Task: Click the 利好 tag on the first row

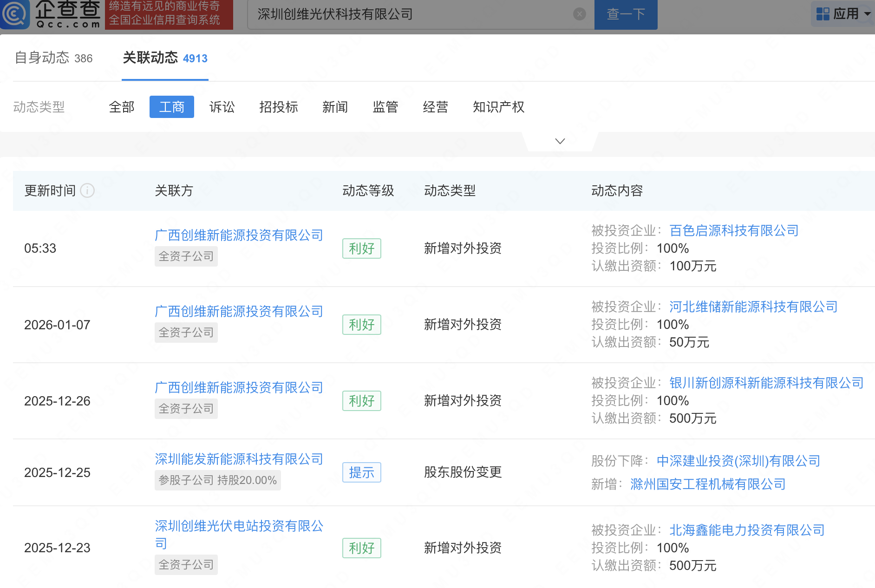Action: (361, 248)
